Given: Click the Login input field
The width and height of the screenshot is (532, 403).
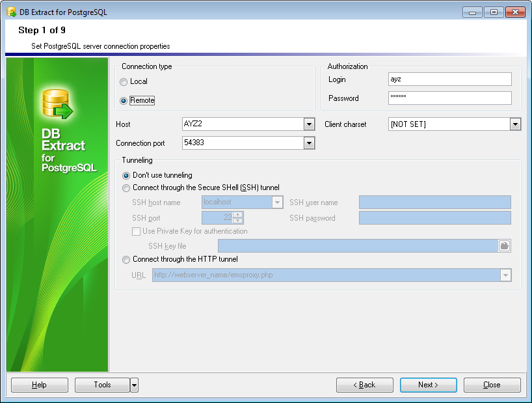Looking at the screenshot, I should coord(449,79).
